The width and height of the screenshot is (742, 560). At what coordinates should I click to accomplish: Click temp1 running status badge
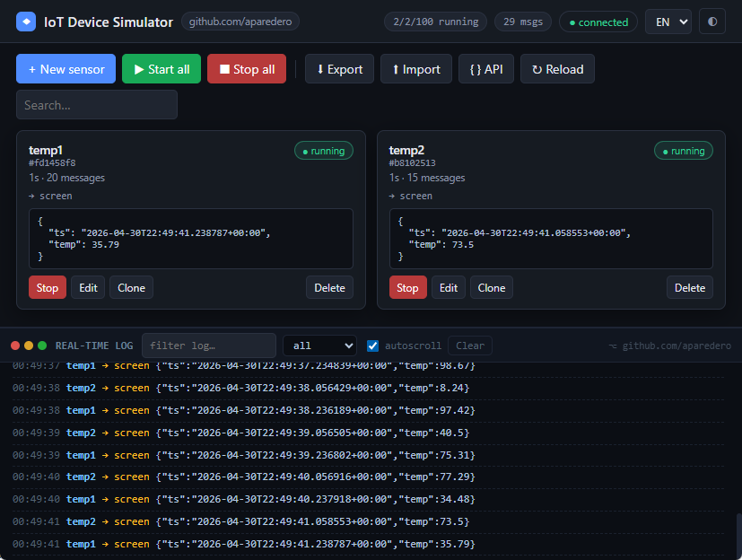[x=324, y=151]
